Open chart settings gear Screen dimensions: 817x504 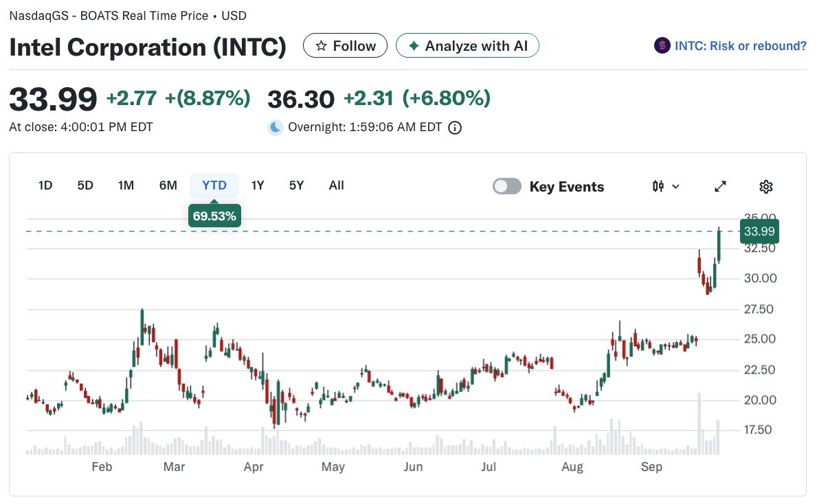click(x=766, y=186)
